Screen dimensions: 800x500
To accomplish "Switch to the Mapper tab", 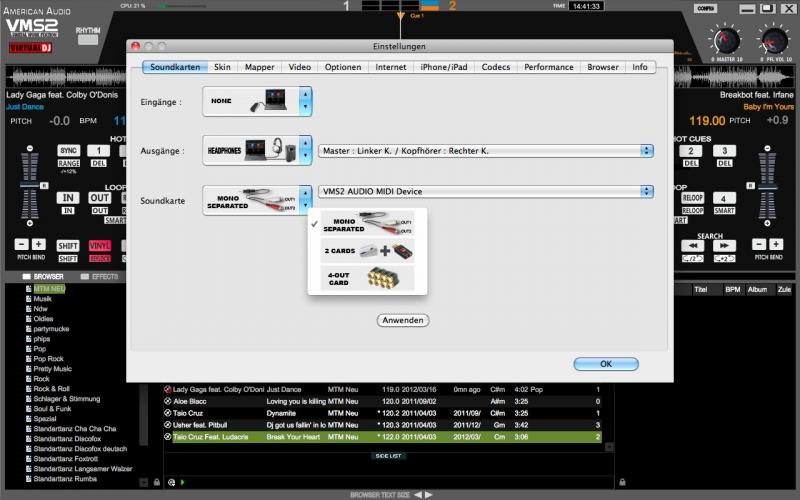I will coord(260,67).
